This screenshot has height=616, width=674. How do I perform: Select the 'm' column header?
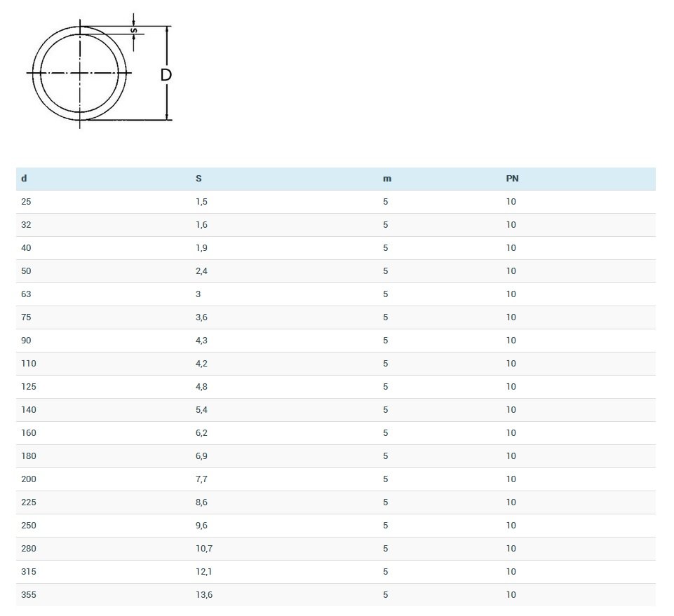(386, 179)
